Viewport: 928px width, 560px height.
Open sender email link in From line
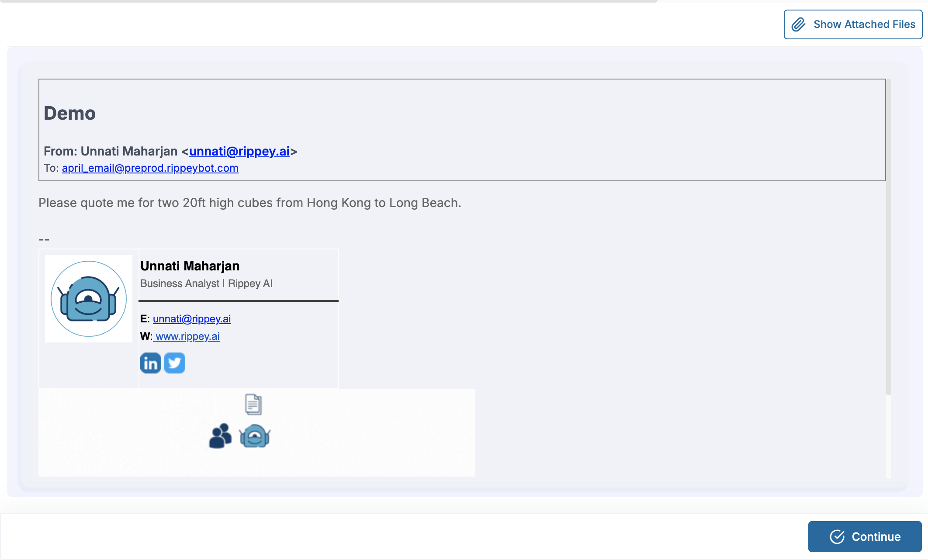pyautogui.click(x=239, y=151)
